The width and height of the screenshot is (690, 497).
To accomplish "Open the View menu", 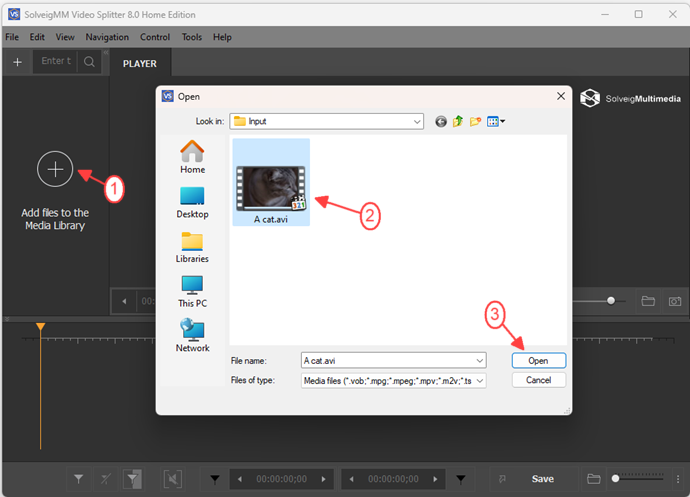I will pos(65,37).
